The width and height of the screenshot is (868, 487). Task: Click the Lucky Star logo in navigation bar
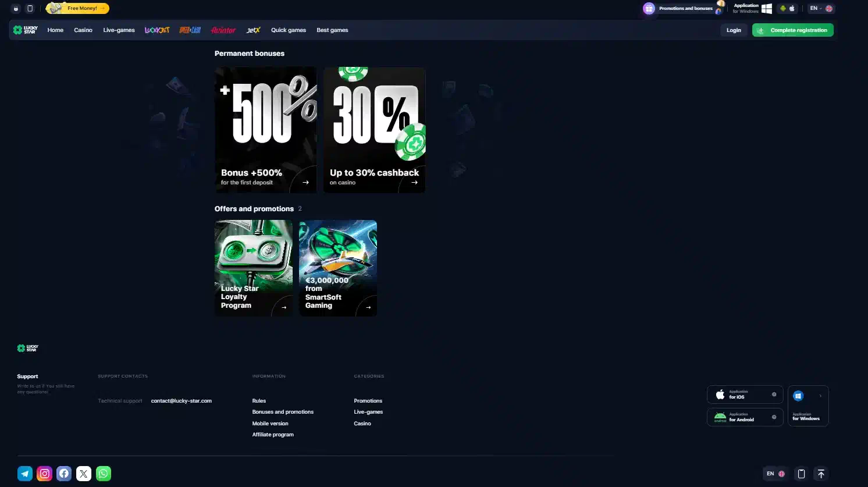point(26,30)
